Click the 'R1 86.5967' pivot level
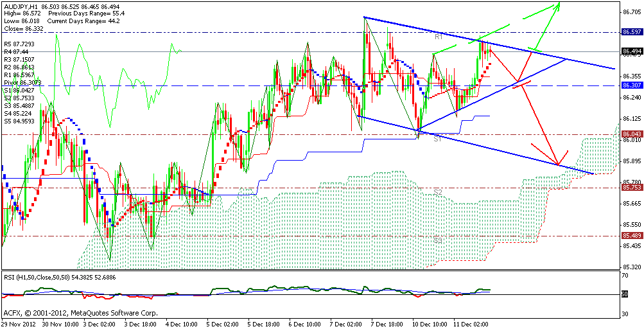644x329 pixels. [x=19, y=75]
